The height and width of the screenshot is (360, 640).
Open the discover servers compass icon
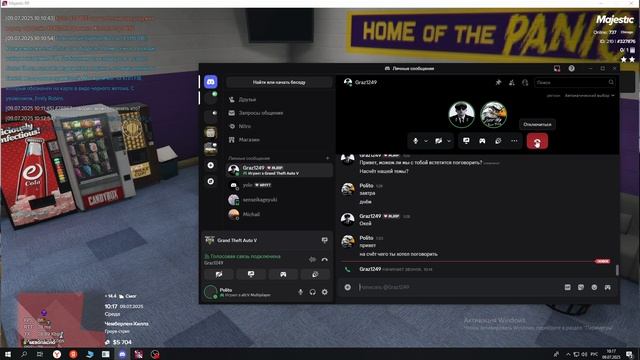pos(211,181)
